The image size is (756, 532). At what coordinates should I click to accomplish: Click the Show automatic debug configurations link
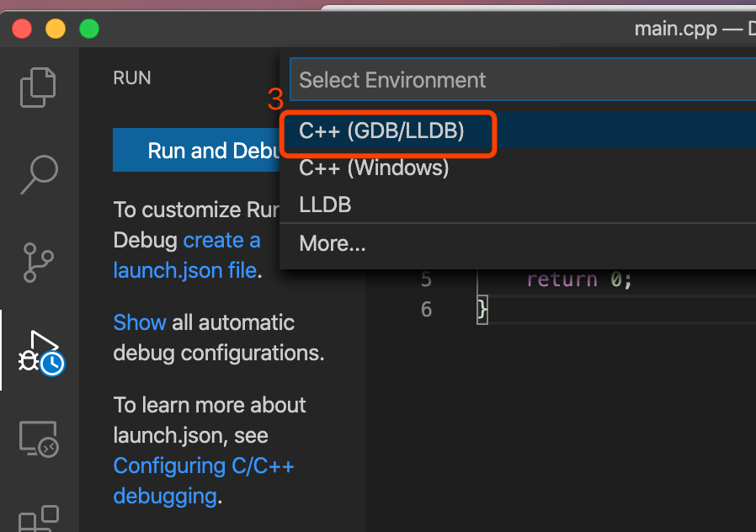[x=140, y=322]
